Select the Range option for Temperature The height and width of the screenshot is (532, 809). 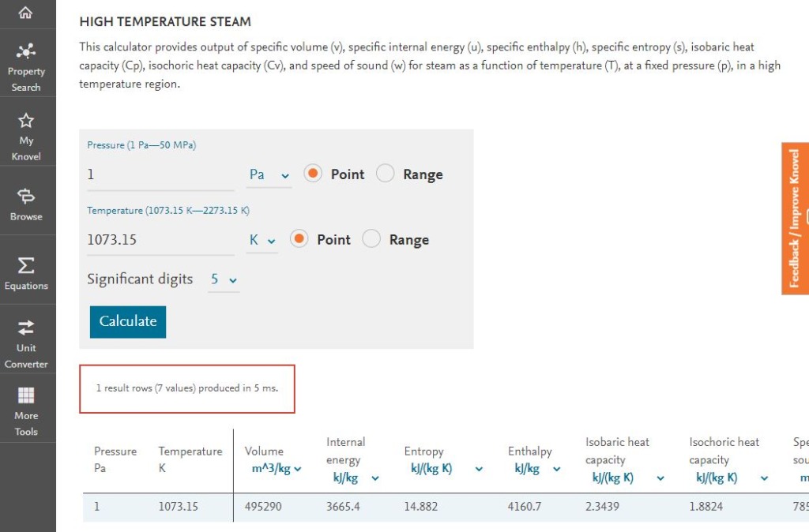[371, 239]
